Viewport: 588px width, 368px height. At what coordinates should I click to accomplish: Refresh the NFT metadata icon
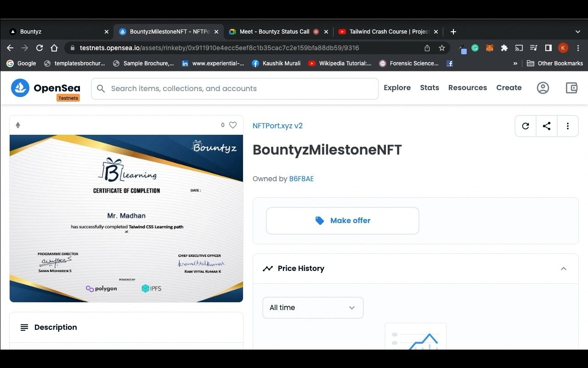[x=526, y=126]
